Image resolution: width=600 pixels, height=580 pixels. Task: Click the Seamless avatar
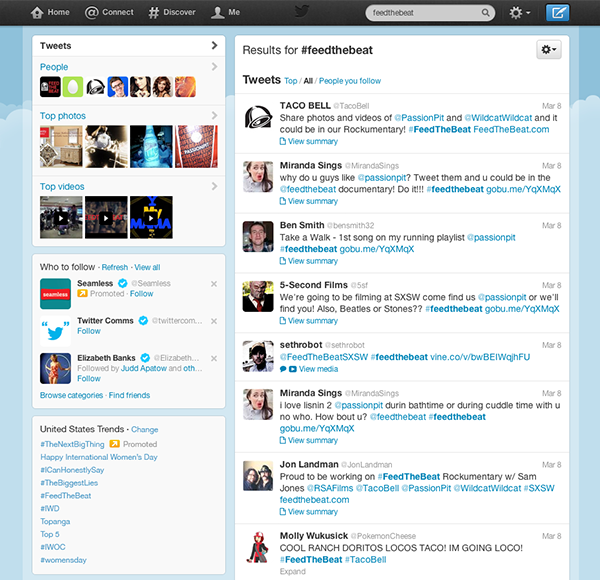click(55, 294)
